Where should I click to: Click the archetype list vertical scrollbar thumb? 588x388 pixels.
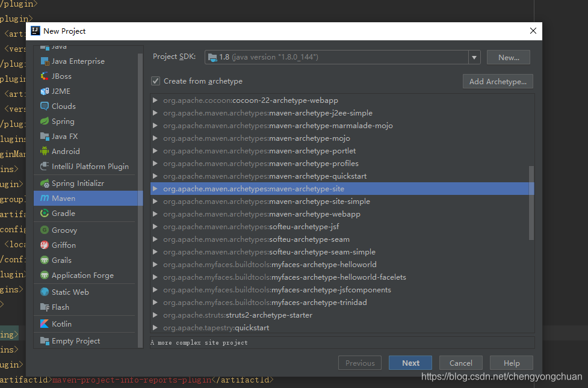pyautogui.click(x=531, y=203)
